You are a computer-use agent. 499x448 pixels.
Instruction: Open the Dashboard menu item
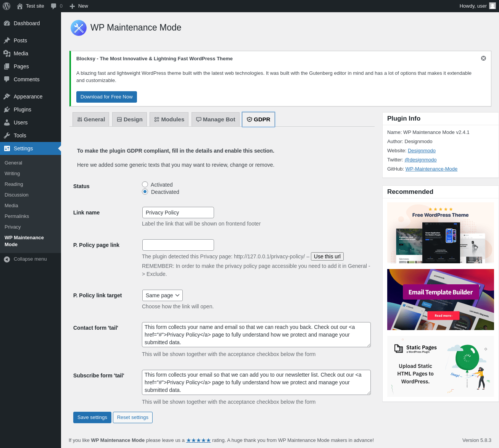pos(31,23)
